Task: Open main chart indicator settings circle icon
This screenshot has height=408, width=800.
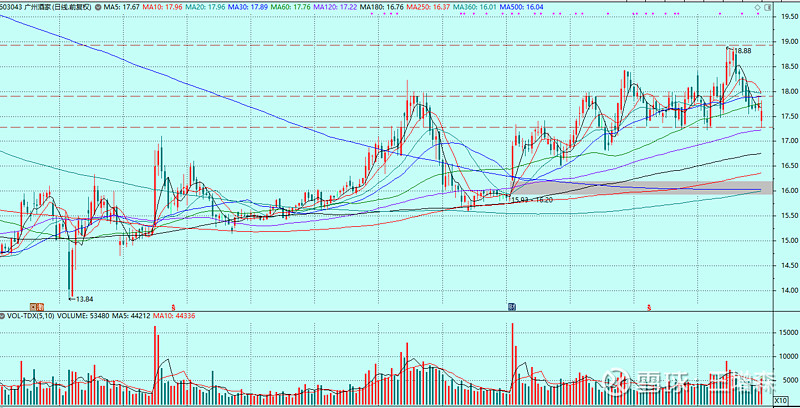Action: pos(98,7)
